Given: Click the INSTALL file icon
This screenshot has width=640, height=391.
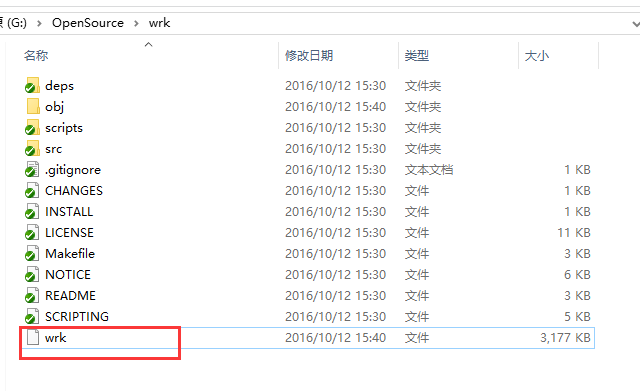Looking at the screenshot, I should click(x=32, y=211).
